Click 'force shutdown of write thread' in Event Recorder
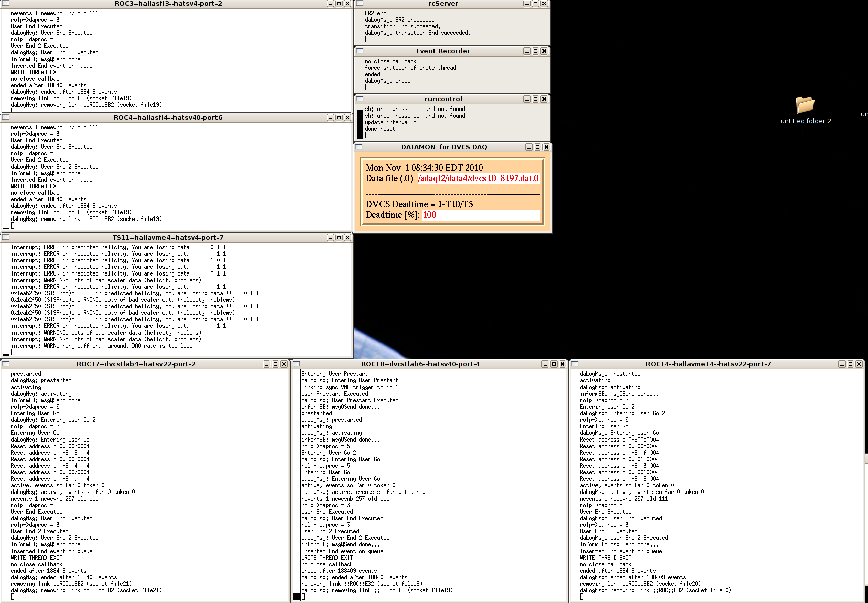Image resolution: width=868 pixels, height=603 pixels. point(410,68)
